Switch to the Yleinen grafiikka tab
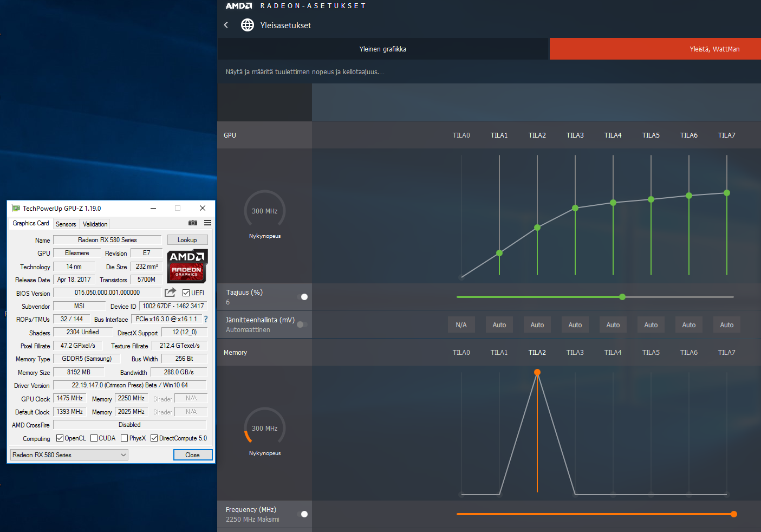761x532 pixels. pos(383,49)
